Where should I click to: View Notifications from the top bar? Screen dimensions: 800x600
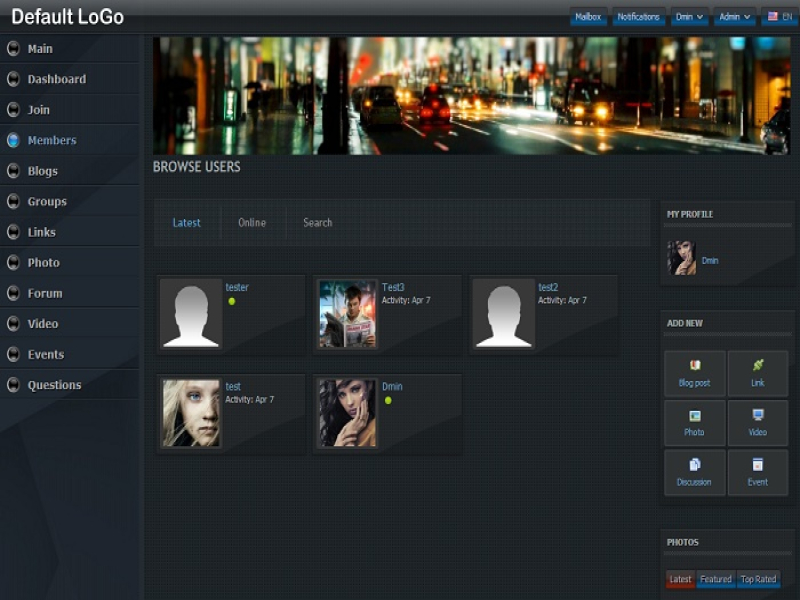coord(638,17)
